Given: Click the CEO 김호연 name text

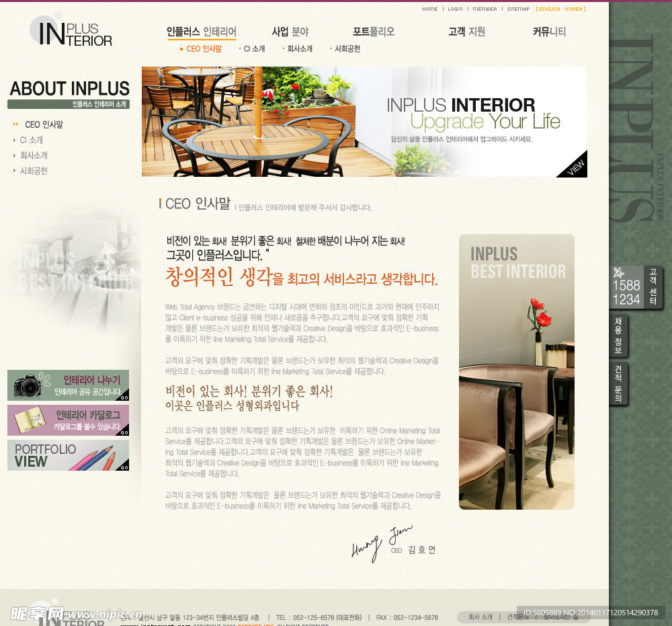Looking at the screenshot, I should point(413,550).
